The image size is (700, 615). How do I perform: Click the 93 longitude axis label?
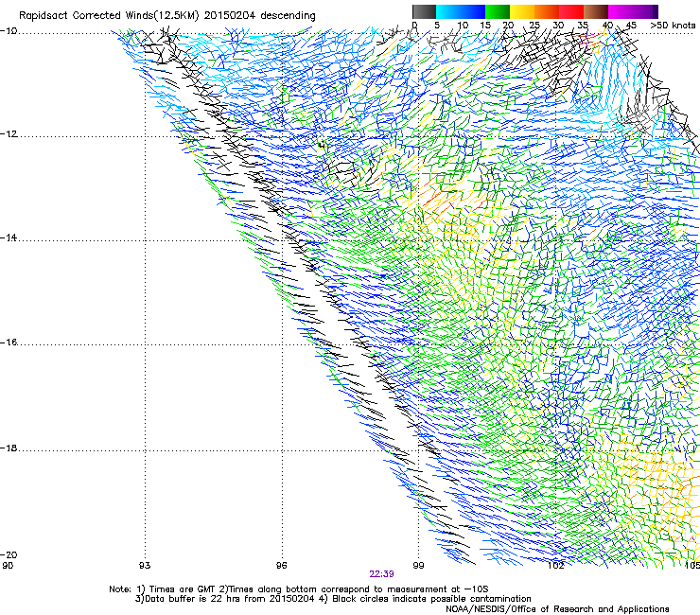coord(145,566)
